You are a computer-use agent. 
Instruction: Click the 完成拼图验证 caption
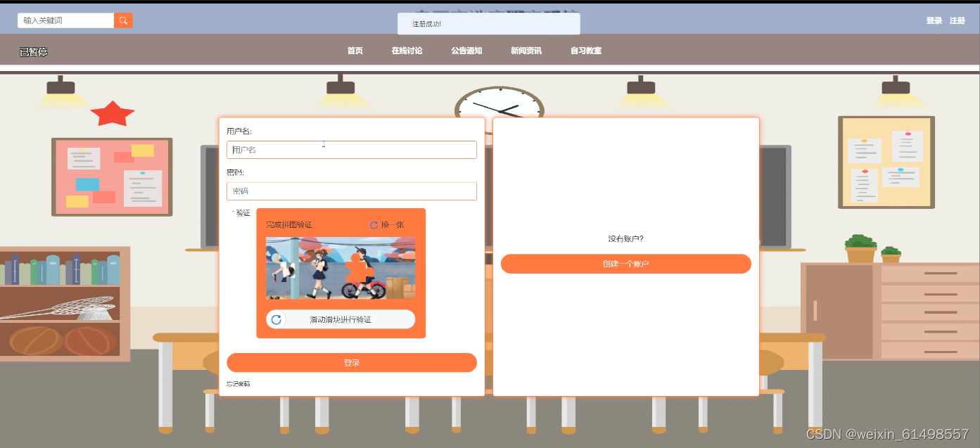(x=289, y=225)
